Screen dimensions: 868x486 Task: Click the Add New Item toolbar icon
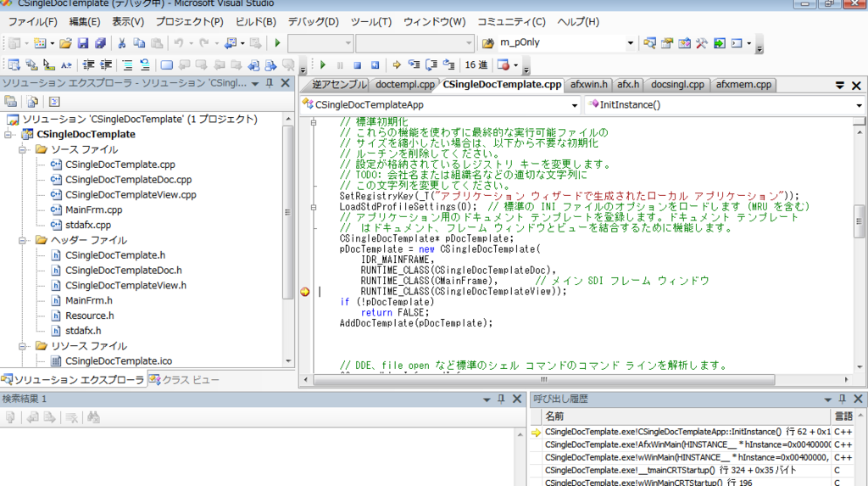click(x=40, y=42)
